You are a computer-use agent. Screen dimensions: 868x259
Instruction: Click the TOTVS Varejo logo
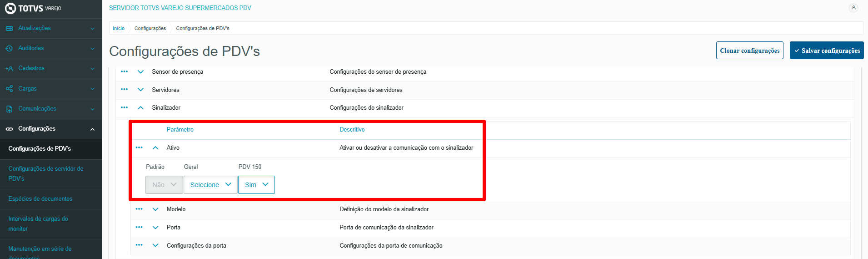(33, 8)
